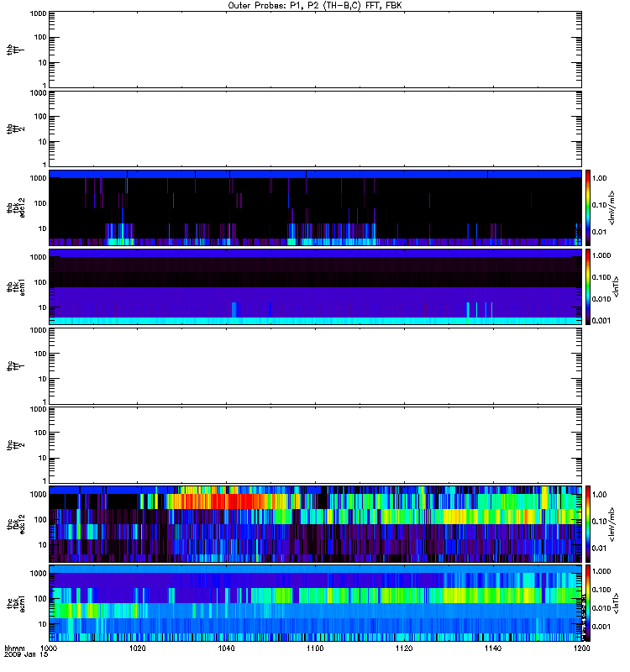
Task: Click the '100' frequency tick on thc fbk scm1 axis
Action: coord(40,599)
